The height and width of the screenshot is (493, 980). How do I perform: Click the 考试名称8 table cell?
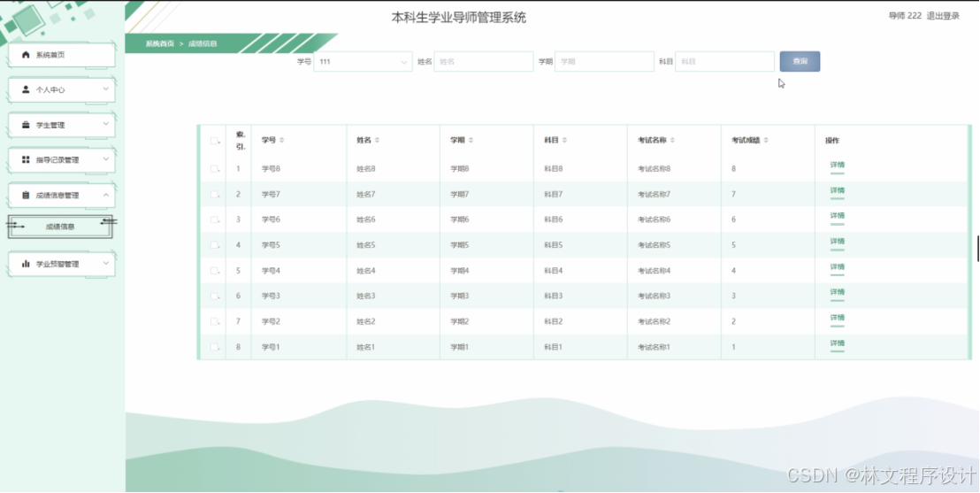click(x=654, y=169)
